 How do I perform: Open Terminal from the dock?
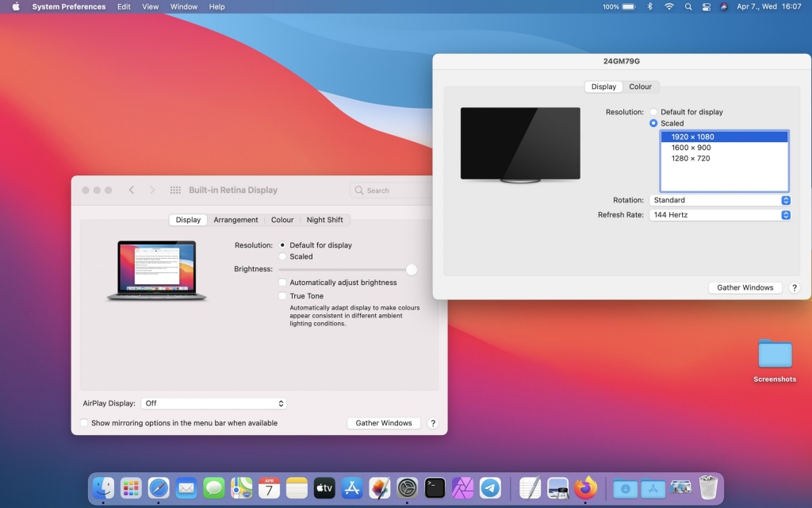[x=435, y=487]
